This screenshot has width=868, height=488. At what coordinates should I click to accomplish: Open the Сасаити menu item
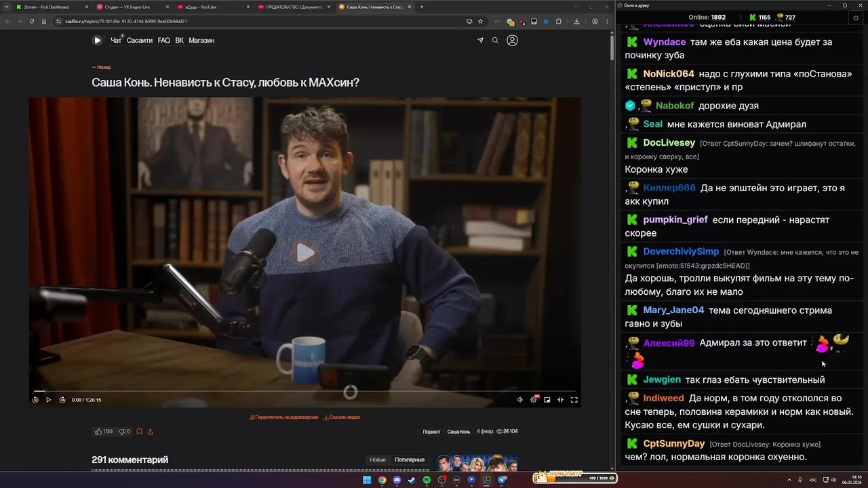pyautogui.click(x=140, y=41)
